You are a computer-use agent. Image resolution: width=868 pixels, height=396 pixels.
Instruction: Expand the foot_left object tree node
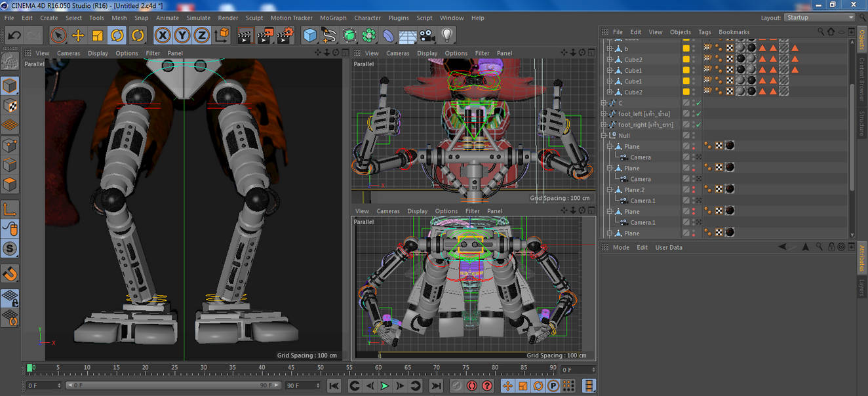(604, 114)
